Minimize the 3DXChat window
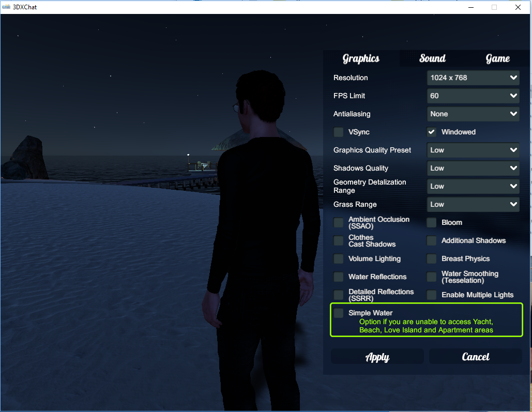 (x=471, y=7)
